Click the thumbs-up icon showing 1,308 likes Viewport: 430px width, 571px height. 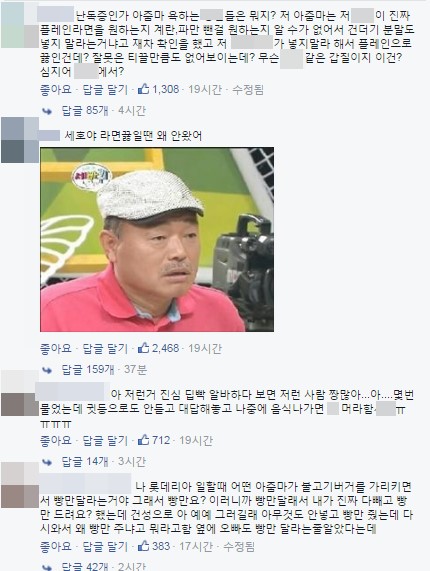click(x=143, y=89)
